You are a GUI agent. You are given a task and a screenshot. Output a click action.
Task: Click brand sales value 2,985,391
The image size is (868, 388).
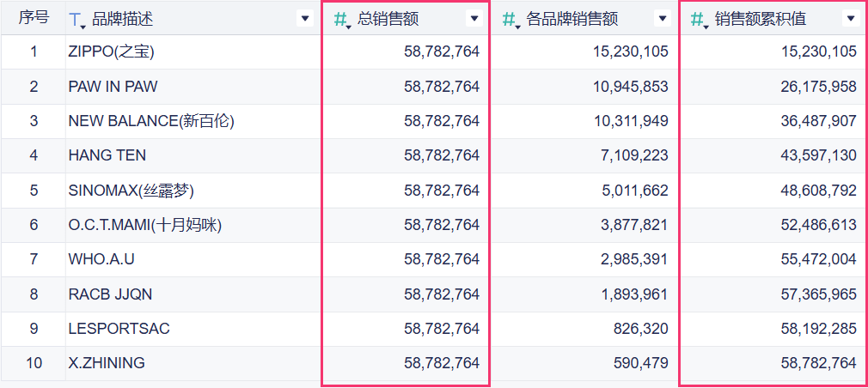(x=635, y=259)
